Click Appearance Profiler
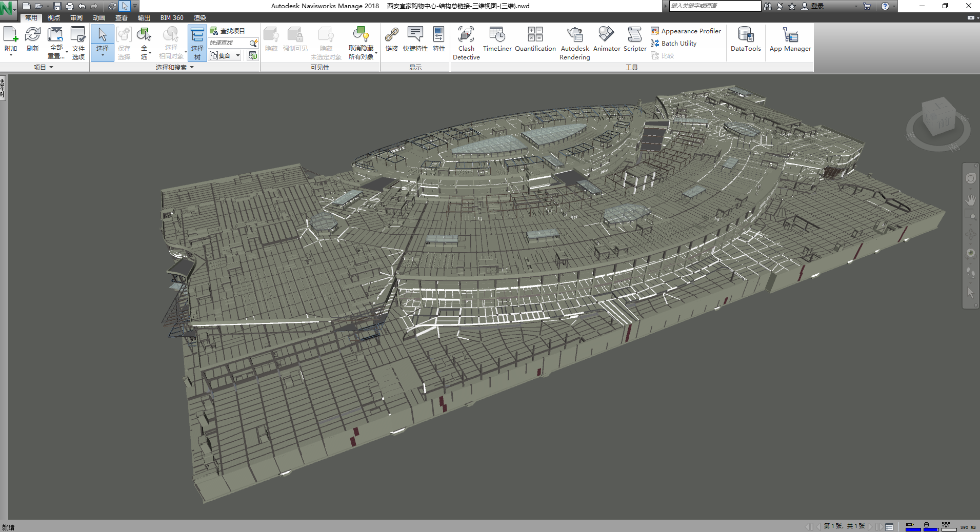 click(686, 31)
